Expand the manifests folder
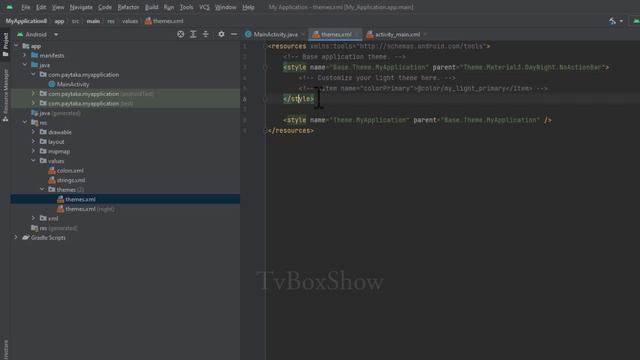Screen dimensions: 640x360 click(x=25, y=55)
